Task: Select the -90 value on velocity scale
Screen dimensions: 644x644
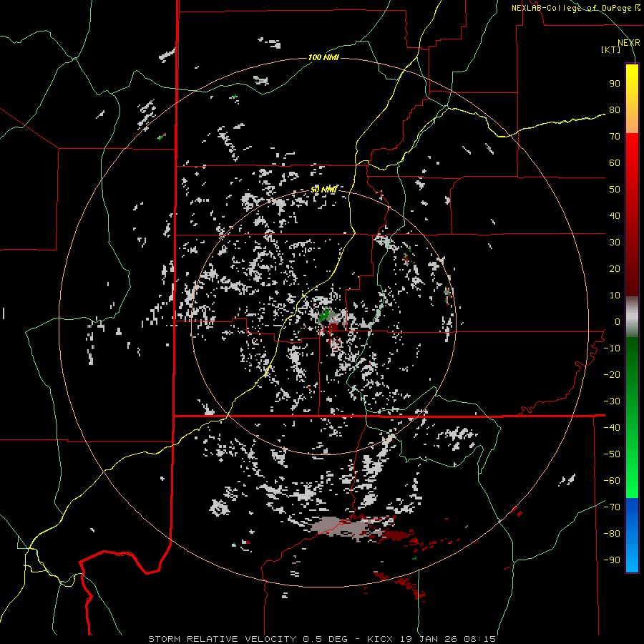Action: [x=612, y=560]
